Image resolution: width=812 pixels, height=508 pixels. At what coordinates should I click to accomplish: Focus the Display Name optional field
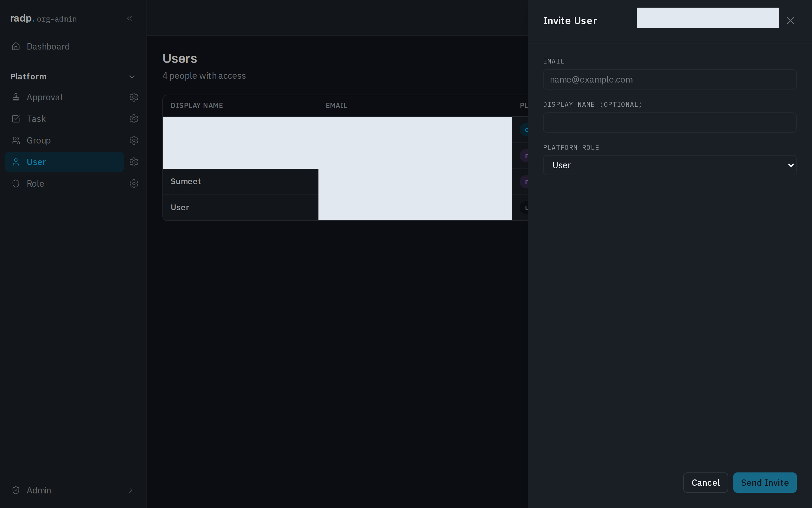click(x=669, y=123)
